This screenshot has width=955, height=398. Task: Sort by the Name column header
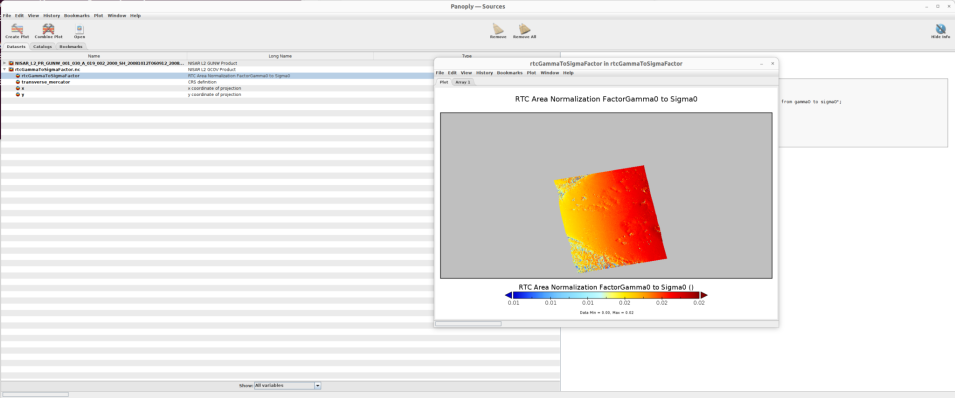94,56
